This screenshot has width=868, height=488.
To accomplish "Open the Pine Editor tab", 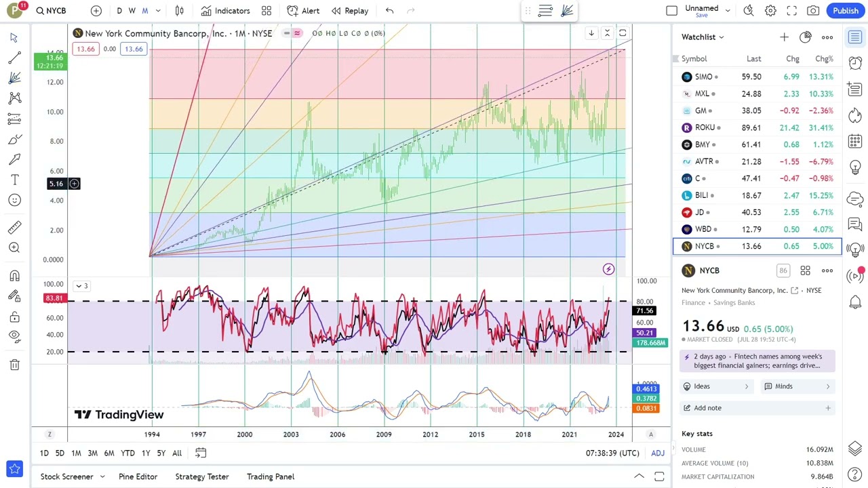I will (x=138, y=476).
